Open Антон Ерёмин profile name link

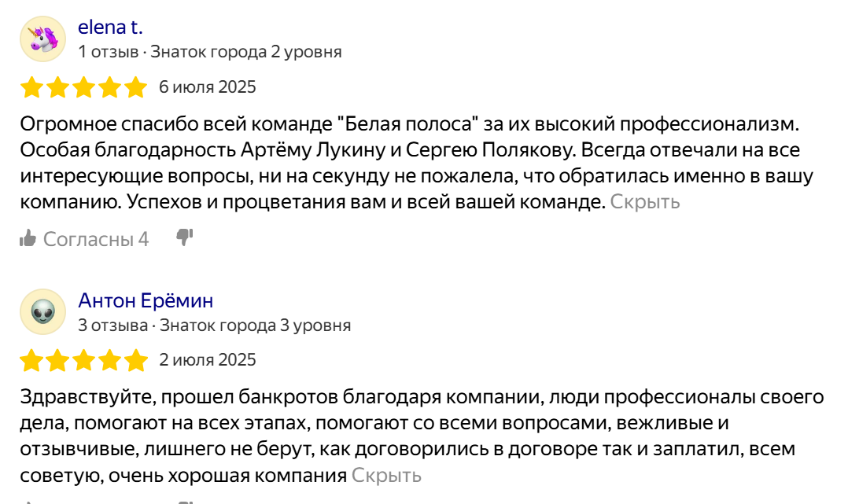(146, 301)
